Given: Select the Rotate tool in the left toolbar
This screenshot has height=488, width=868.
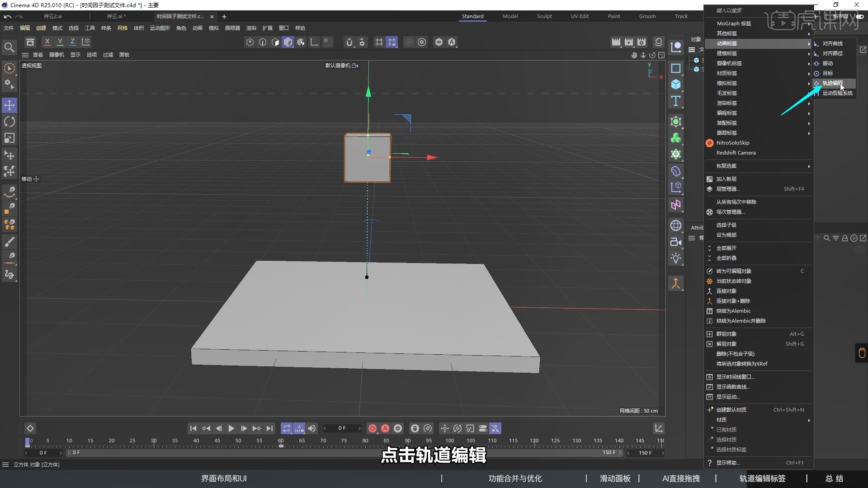Looking at the screenshot, I should click(9, 121).
